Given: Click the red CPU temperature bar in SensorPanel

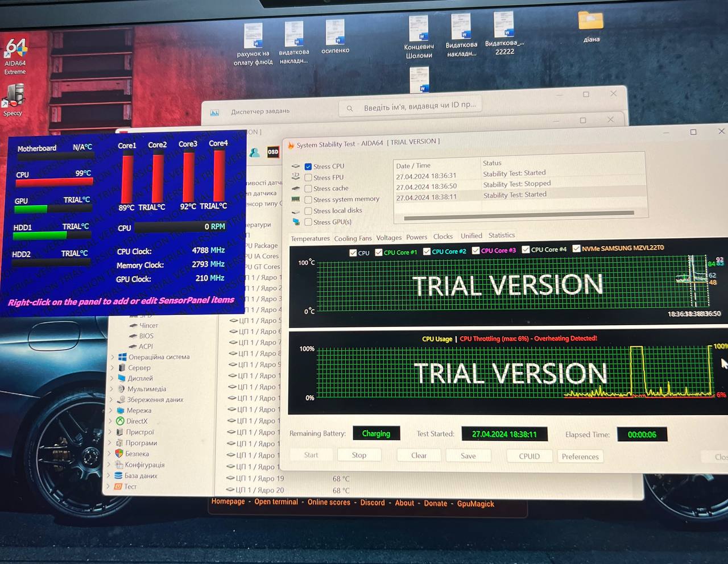Looking at the screenshot, I should (x=54, y=182).
